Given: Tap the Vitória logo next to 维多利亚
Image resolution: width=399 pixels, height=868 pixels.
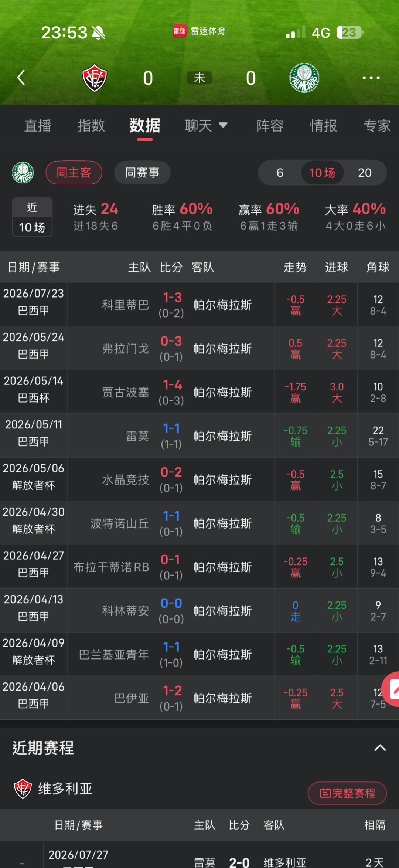Looking at the screenshot, I should click(x=23, y=789).
